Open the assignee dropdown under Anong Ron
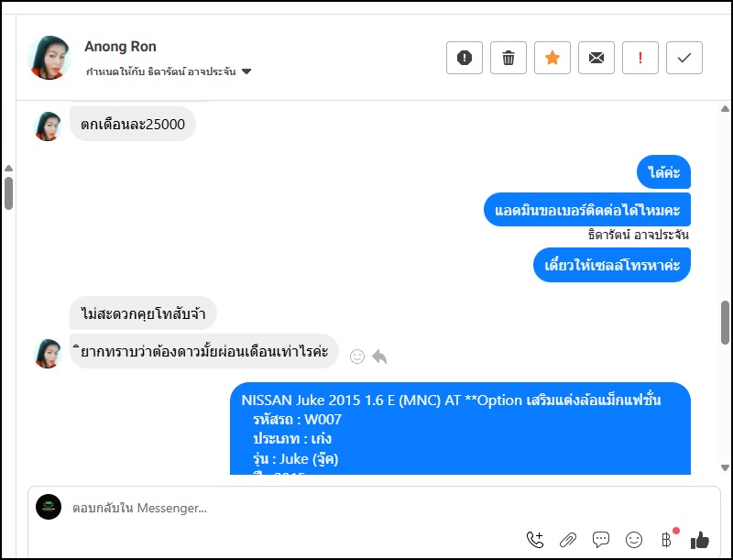The image size is (733, 560). pyautogui.click(x=246, y=71)
